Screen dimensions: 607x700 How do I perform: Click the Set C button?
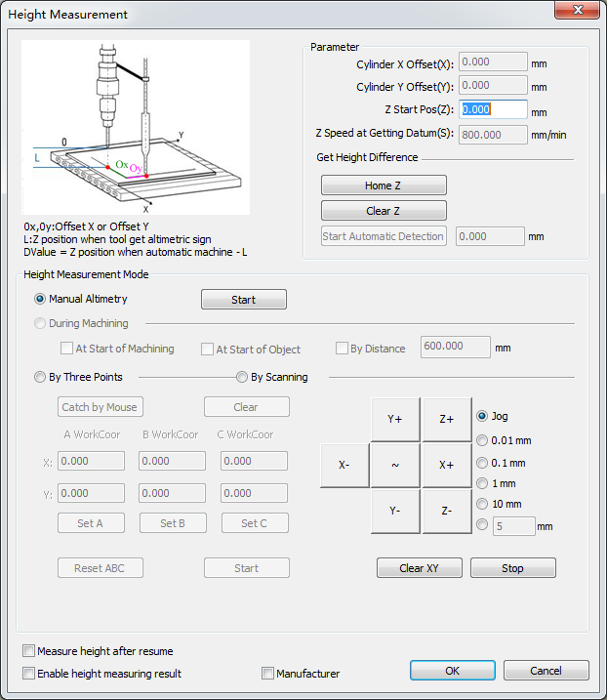click(255, 523)
